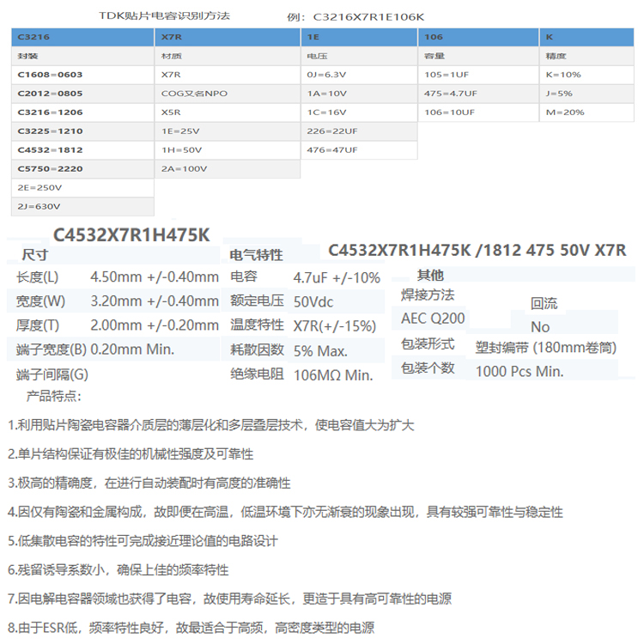Click the 塑封编带 (180mm卷筒) value
Image resolution: width=644 pixels, height=644 pixels.
click(546, 348)
